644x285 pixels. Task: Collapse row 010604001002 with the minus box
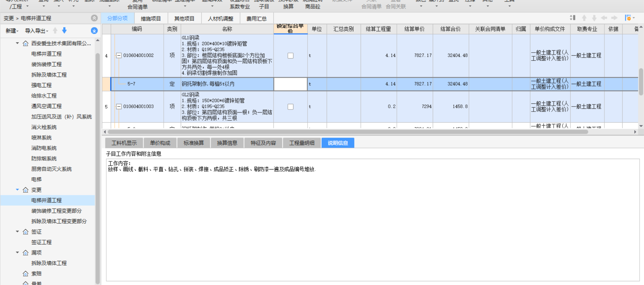click(119, 56)
